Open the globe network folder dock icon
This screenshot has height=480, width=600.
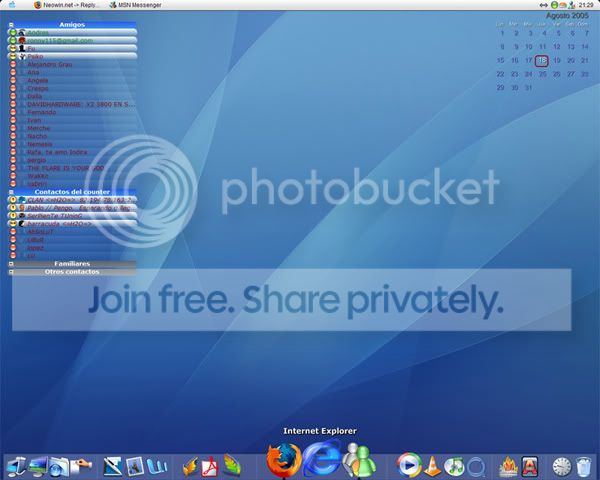[x=58, y=467]
